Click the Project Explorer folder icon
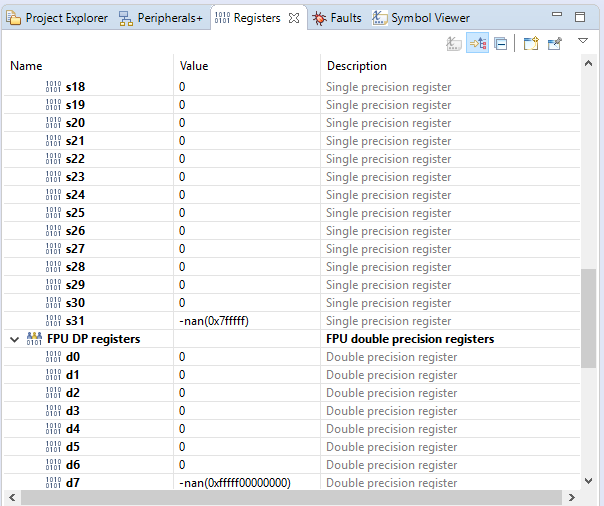 [x=13, y=18]
